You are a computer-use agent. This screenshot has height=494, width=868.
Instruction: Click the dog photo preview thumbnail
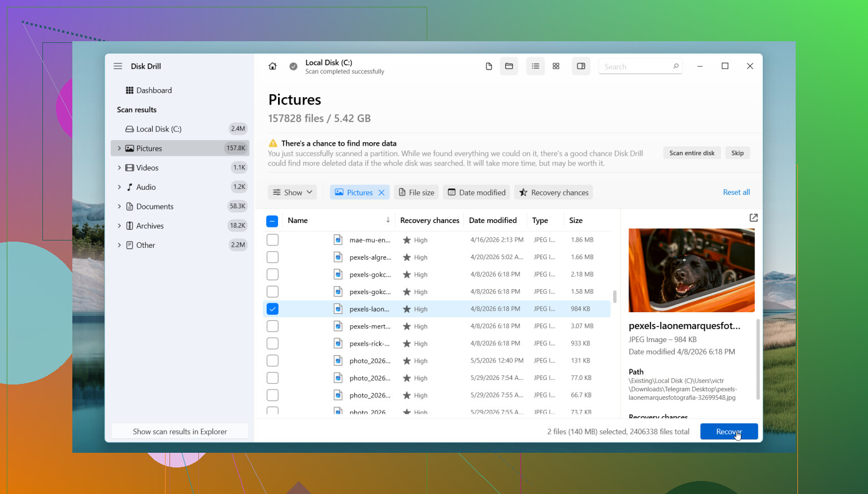[692, 270]
